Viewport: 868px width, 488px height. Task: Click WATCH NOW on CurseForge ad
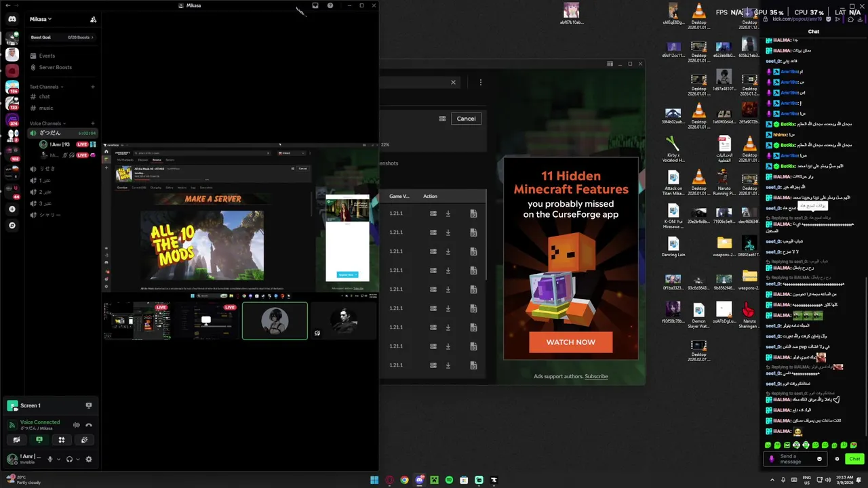[570, 342]
